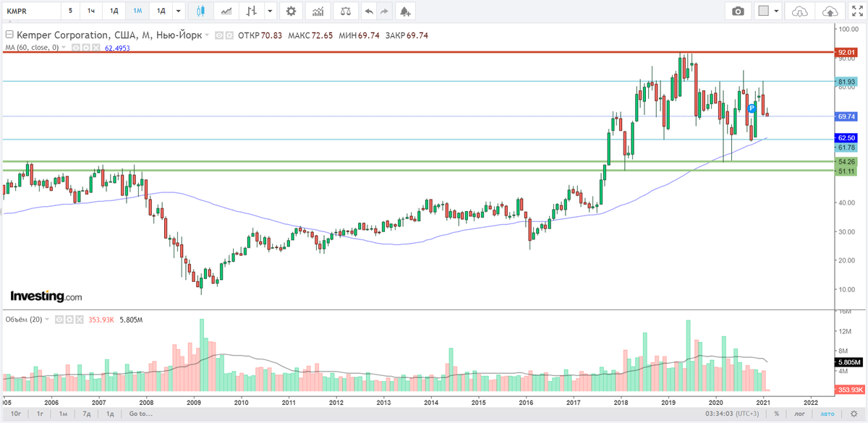Save chart layout to cloud

830,11
